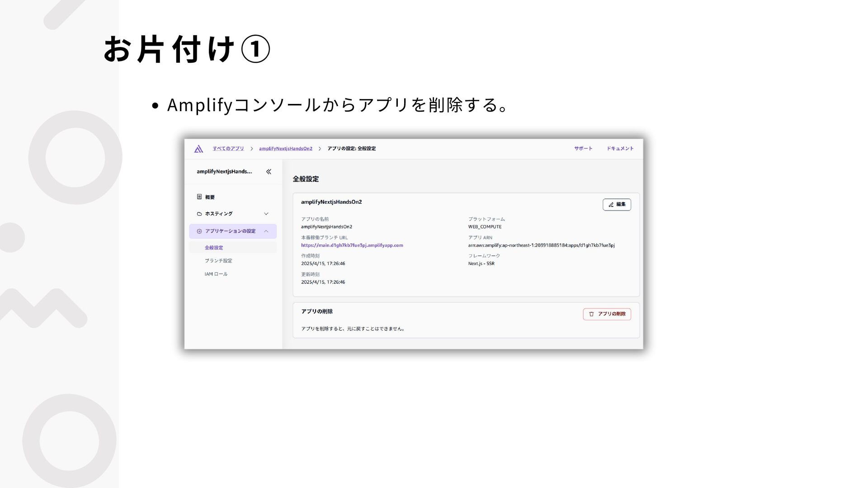Viewport: 868px width, 488px height.
Task: Click the 概要 overview document icon
Action: tap(199, 197)
